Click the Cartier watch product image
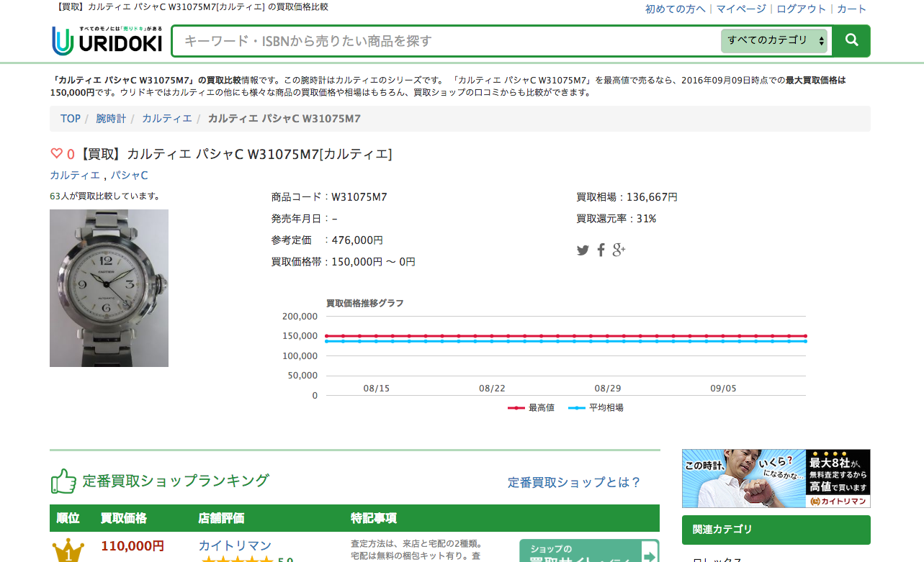Viewport: 924px width, 562px height. point(109,288)
